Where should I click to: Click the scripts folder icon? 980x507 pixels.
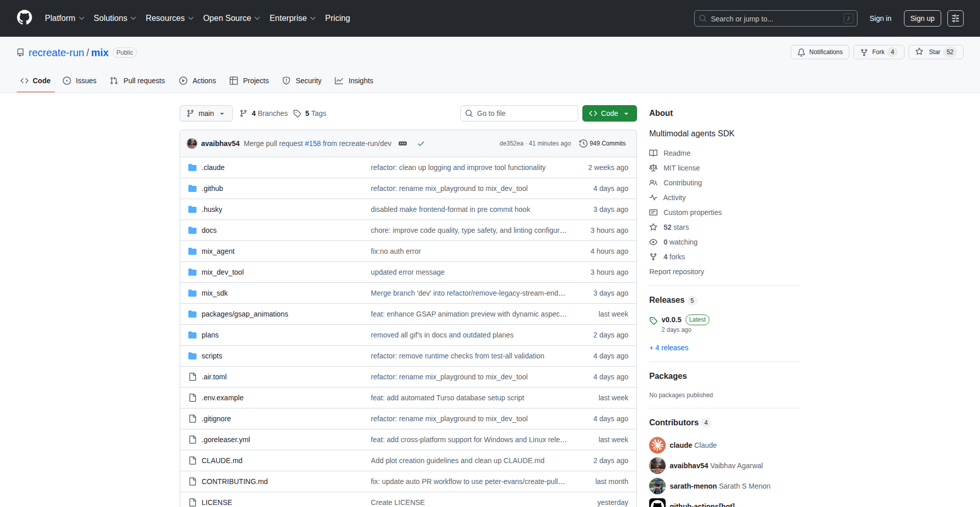point(192,356)
